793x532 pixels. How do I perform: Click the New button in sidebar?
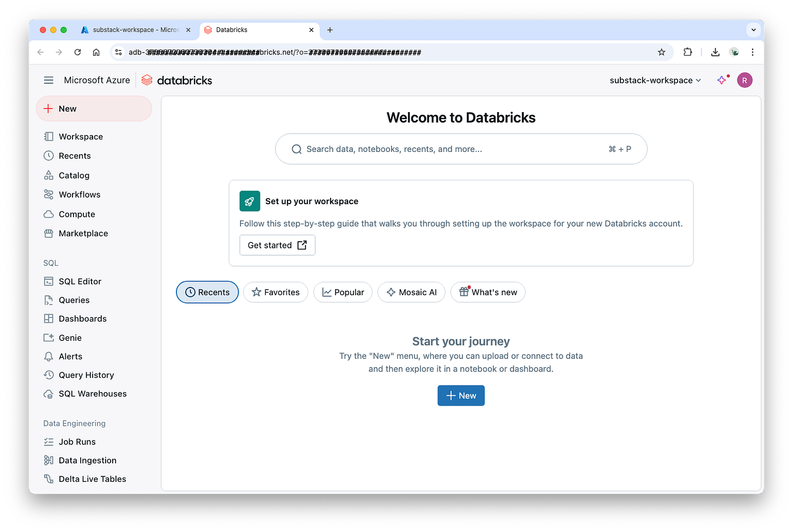tap(94, 108)
